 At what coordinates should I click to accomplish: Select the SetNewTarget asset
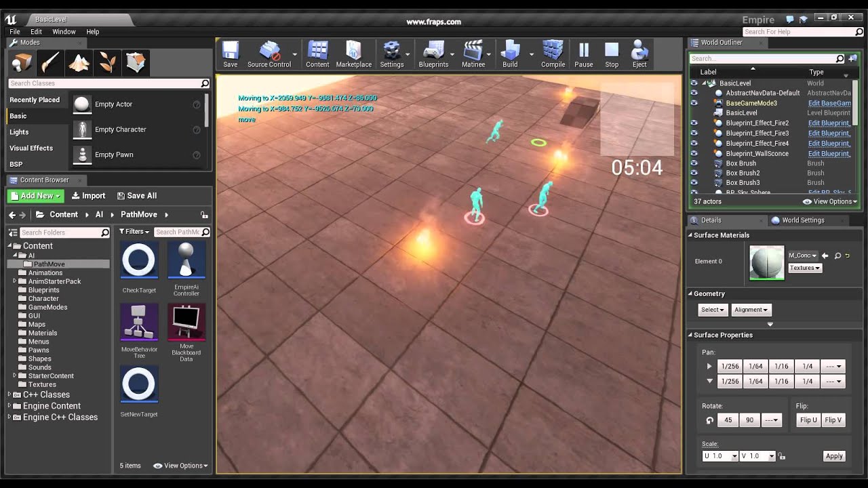click(139, 392)
